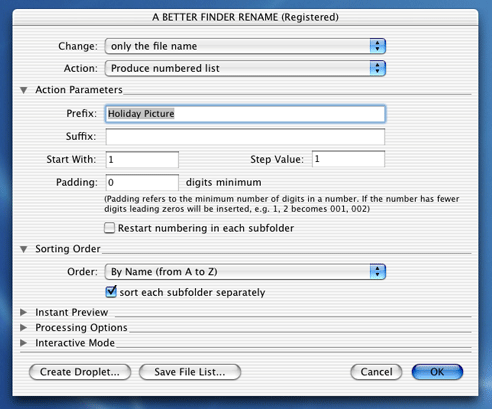
Task: Click the Padding digits field
Action: coord(142,182)
